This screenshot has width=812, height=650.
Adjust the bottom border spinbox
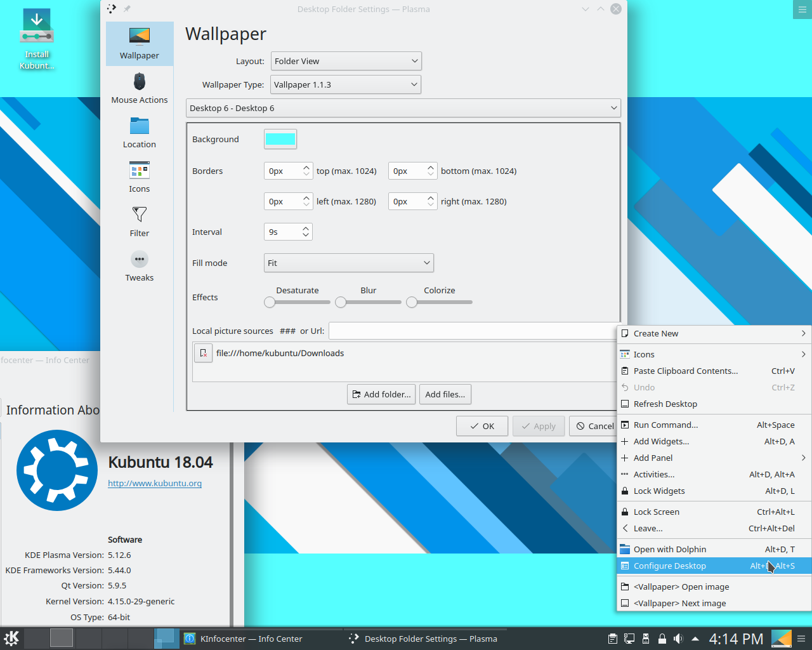(x=412, y=171)
